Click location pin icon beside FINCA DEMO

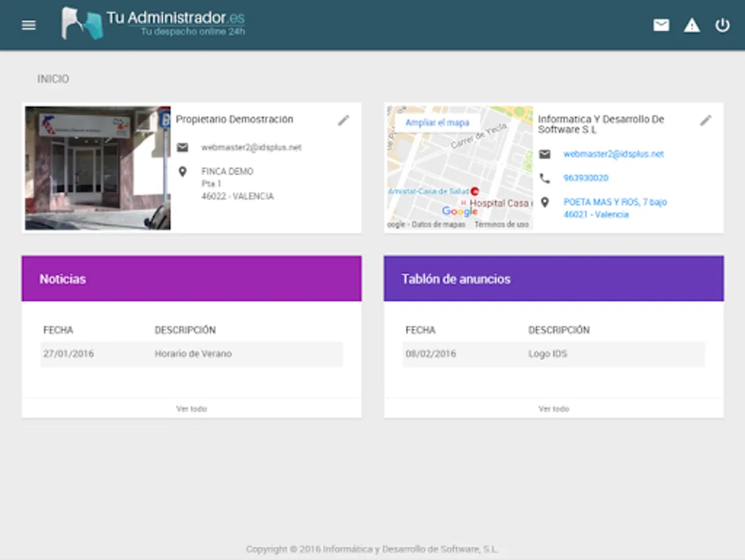(182, 172)
